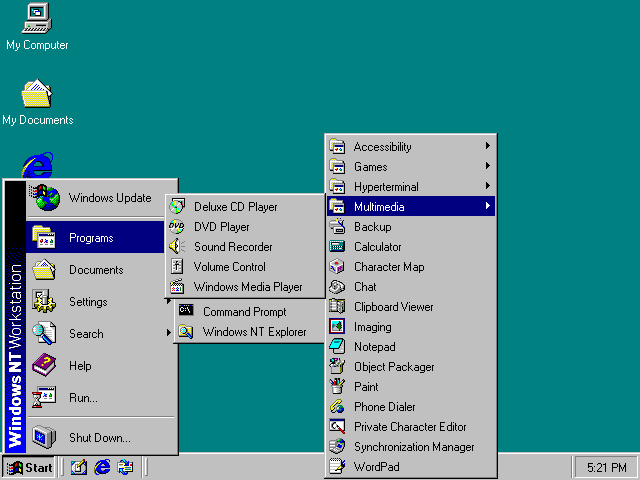Expand the Accessibility submenu arrow
The width and height of the screenshot is (640, 480).
pyautogui.click(x=488, y=146)
